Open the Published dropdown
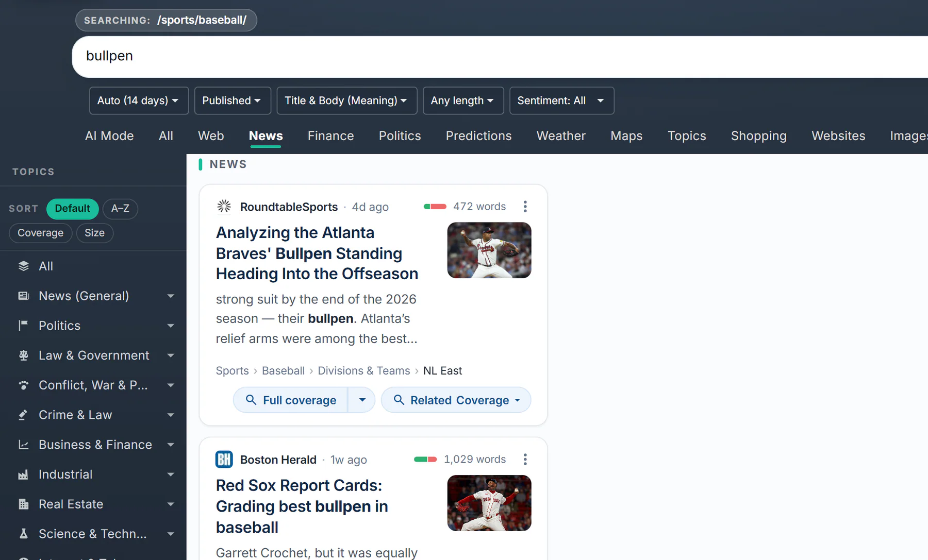Viewport: 928px width, 560px height. [x=233, y=100]
